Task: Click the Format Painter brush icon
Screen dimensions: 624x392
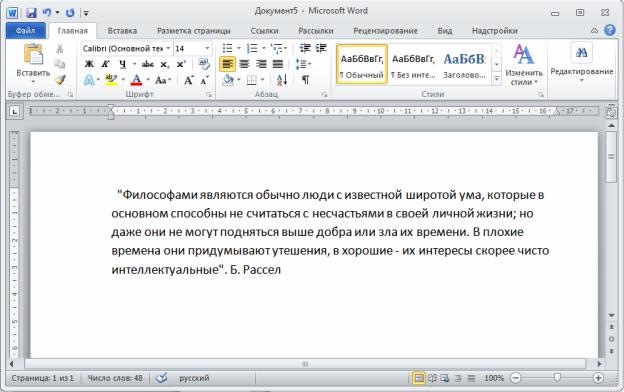Action: click(x=60, y=80)
